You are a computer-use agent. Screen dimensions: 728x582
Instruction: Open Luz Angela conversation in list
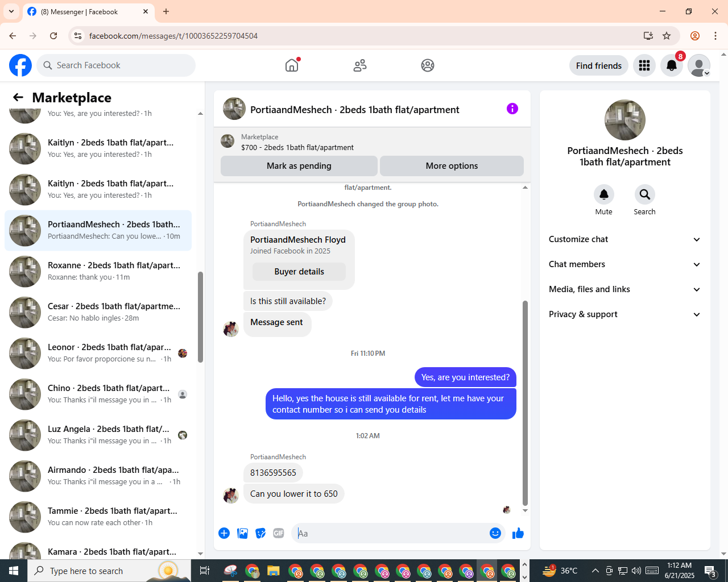[x=98, y=435]
